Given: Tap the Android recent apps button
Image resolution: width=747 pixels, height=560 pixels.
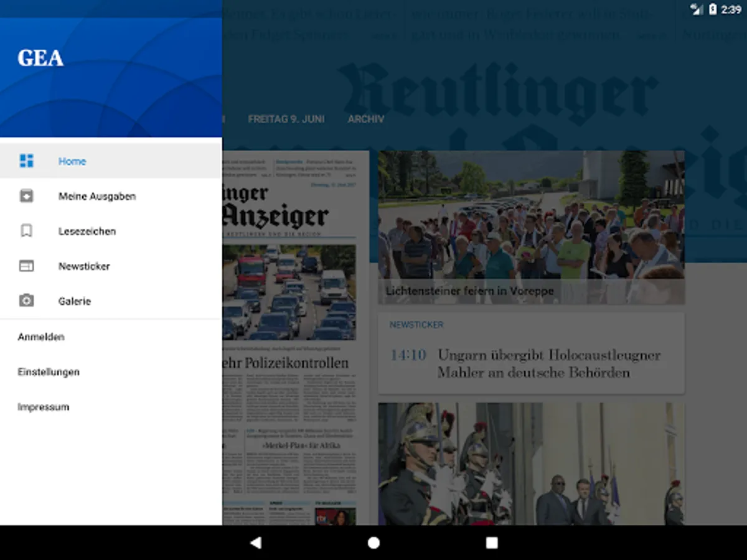Looking at the screenshot, I should pyautogui.click(x=492, y=543).
